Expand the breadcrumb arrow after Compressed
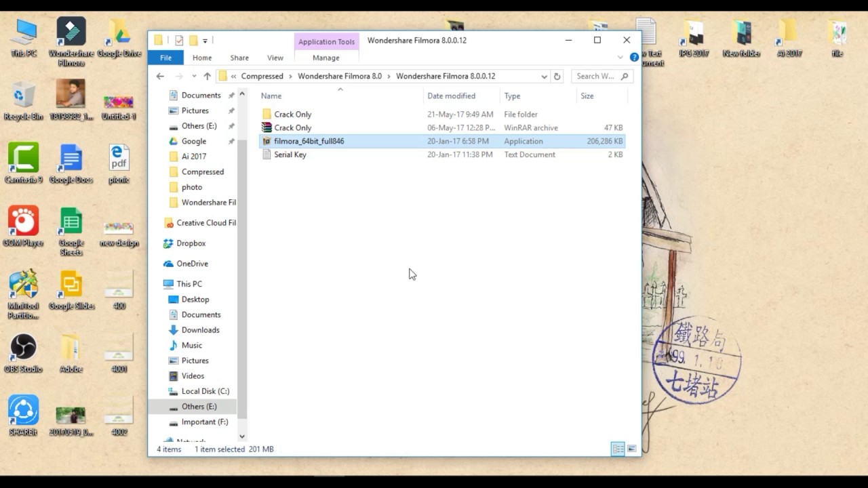 (290, 77)
